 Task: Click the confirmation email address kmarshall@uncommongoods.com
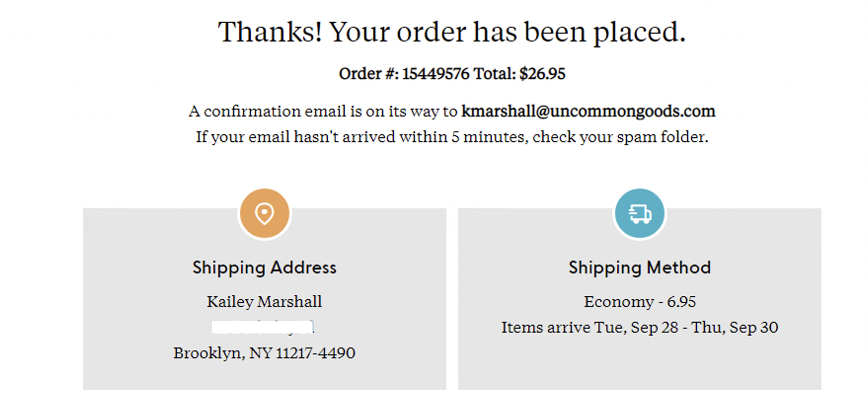click(588, 111)
